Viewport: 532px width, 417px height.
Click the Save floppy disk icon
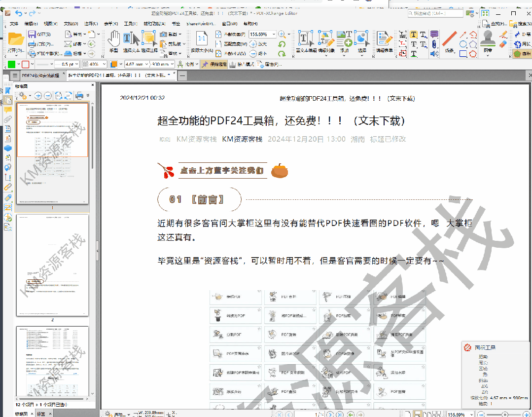pyautogui.click(x=32, y=34)
